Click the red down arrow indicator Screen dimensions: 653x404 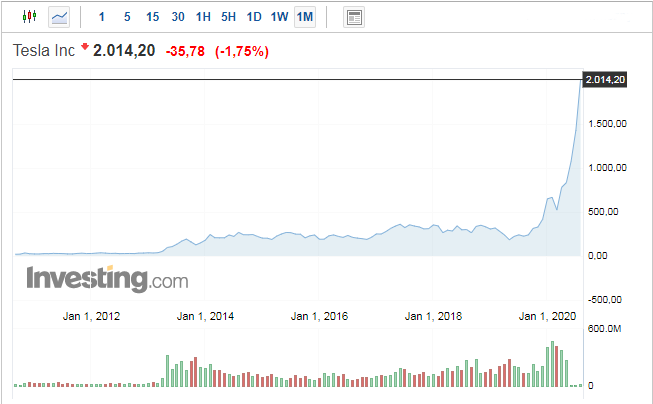click(85, 46)
